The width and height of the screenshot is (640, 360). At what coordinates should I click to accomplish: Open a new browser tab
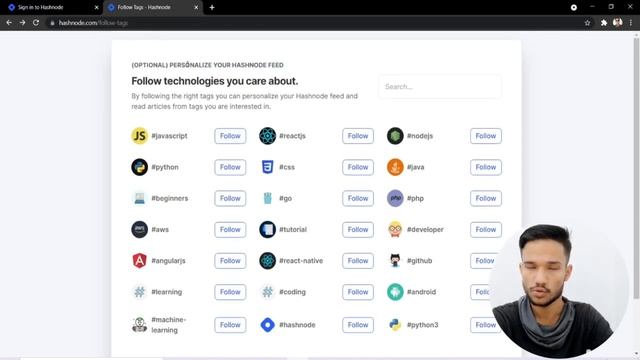coord(212,7)
